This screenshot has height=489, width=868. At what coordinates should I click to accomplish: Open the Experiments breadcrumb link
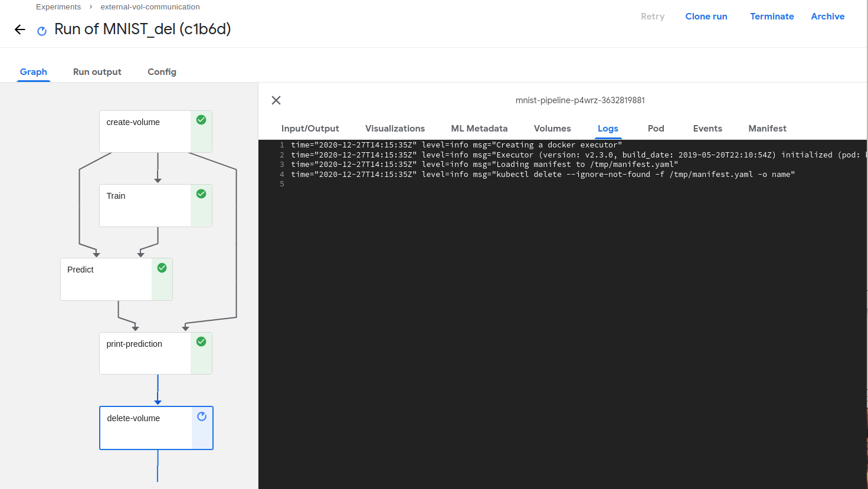(x=58, y=6)
